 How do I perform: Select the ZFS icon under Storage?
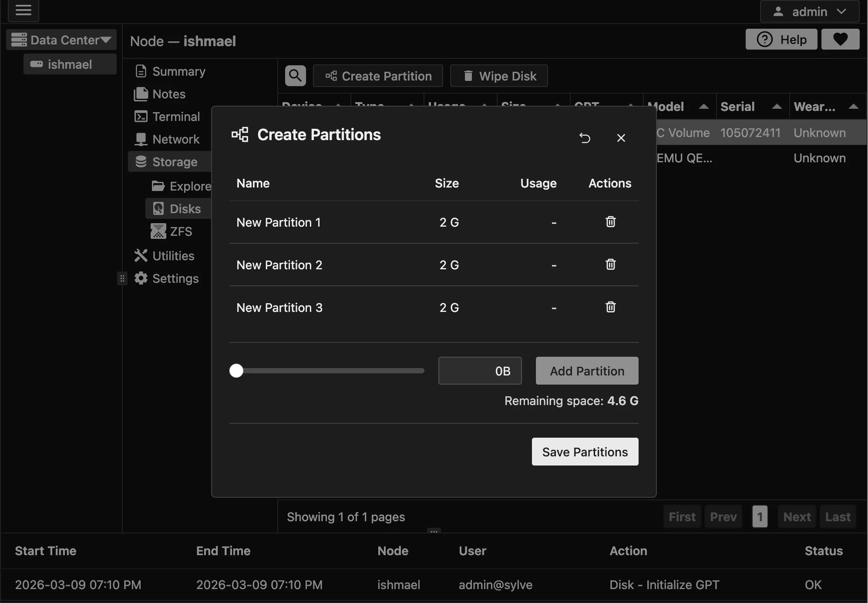pyautogui.click(x=159, y=231)
